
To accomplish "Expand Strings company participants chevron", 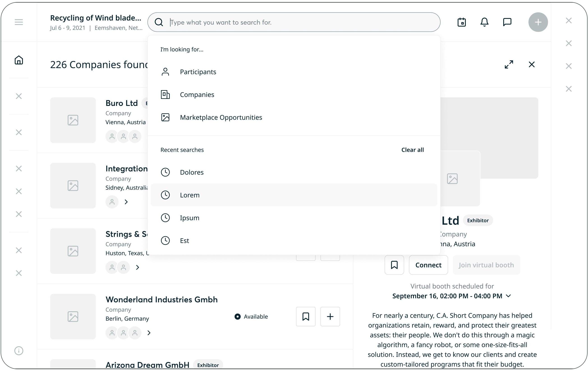I will (x=138, y=267).
